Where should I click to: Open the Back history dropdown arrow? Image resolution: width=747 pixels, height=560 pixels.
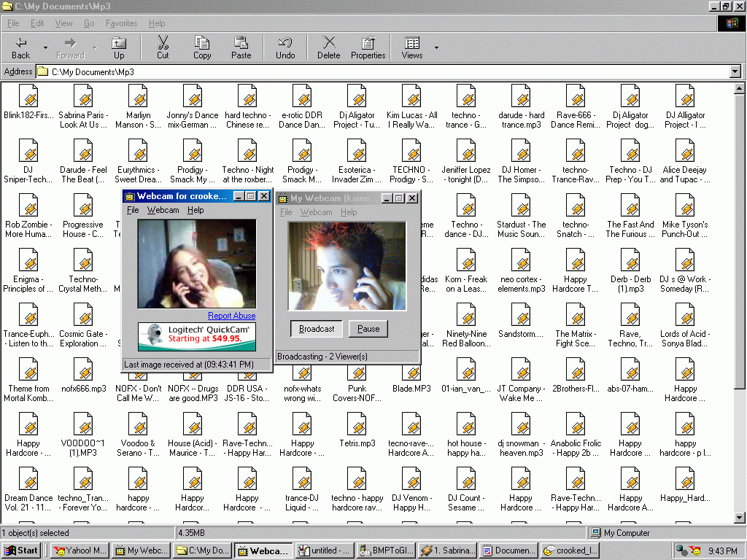pyautogui.click(x=45, y=47)
